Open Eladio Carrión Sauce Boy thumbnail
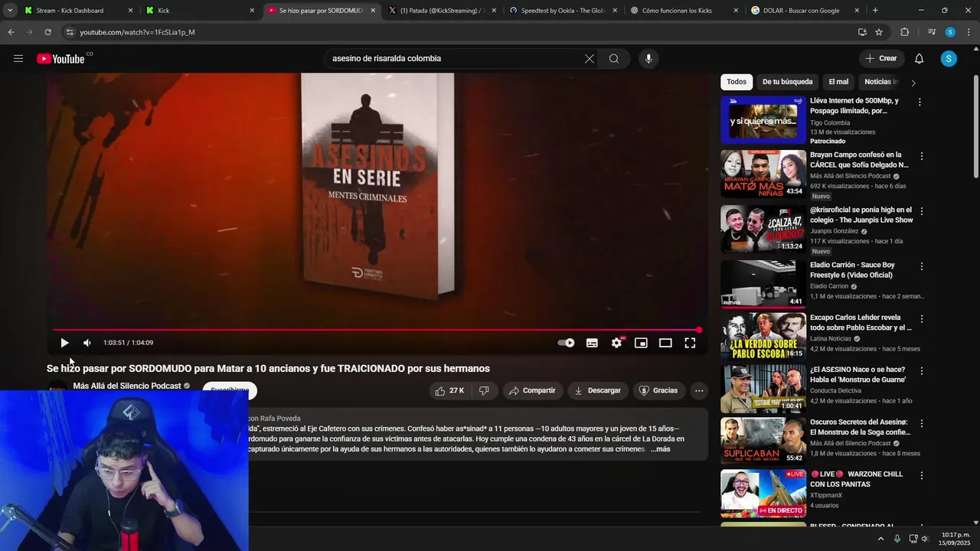The height and width of the screenshot is (551, 980). click(x=763, y=284)
